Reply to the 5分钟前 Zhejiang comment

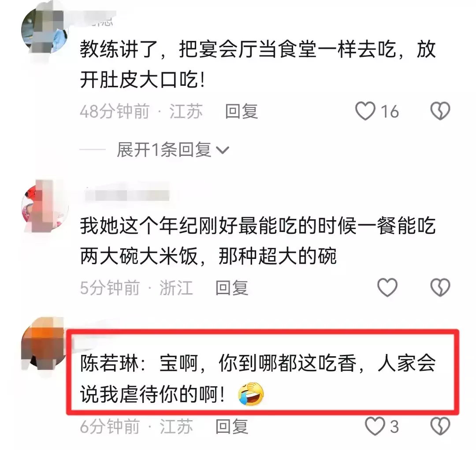[232, 288]
